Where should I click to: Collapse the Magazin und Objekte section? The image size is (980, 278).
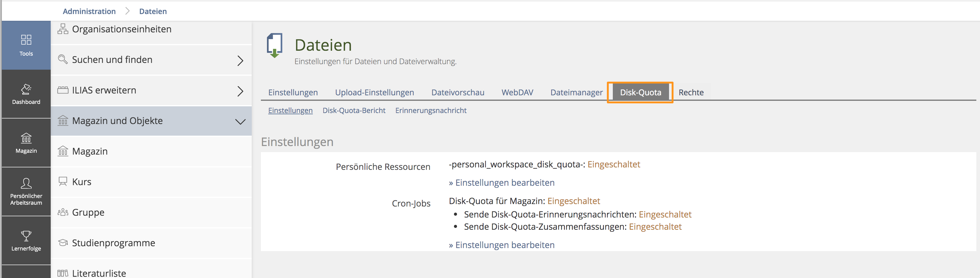click(x=240, y=121)
